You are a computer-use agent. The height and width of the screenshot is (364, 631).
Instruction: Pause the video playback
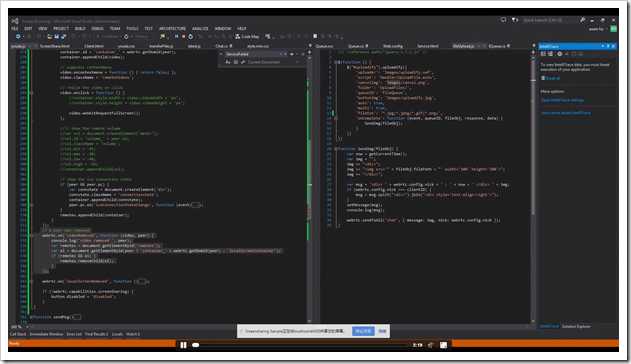[183, 345]
